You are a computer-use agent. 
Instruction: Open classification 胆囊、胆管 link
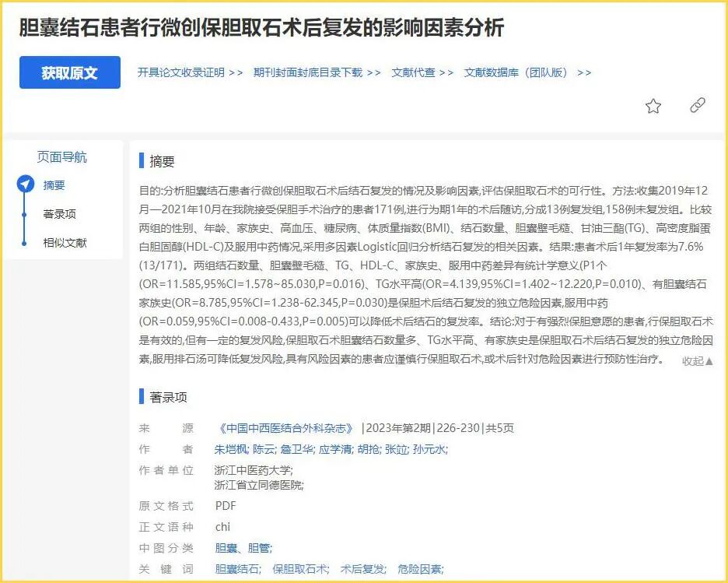tap(243, 548)
